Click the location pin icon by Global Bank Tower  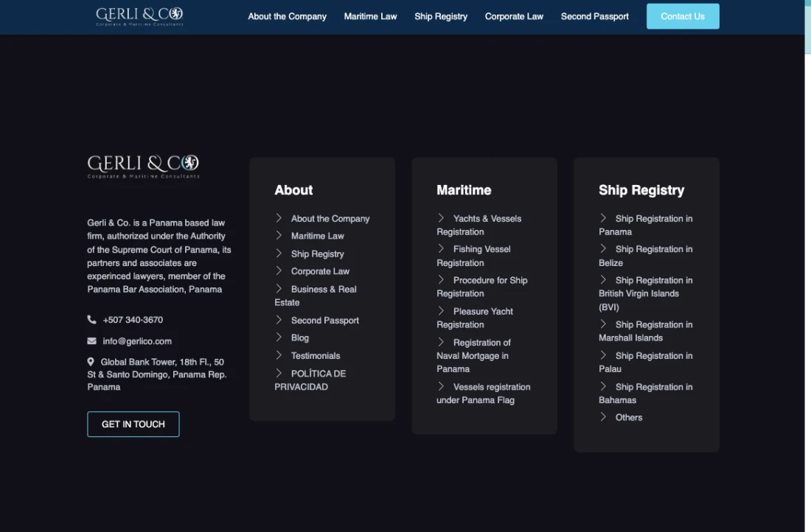[91, 362]
